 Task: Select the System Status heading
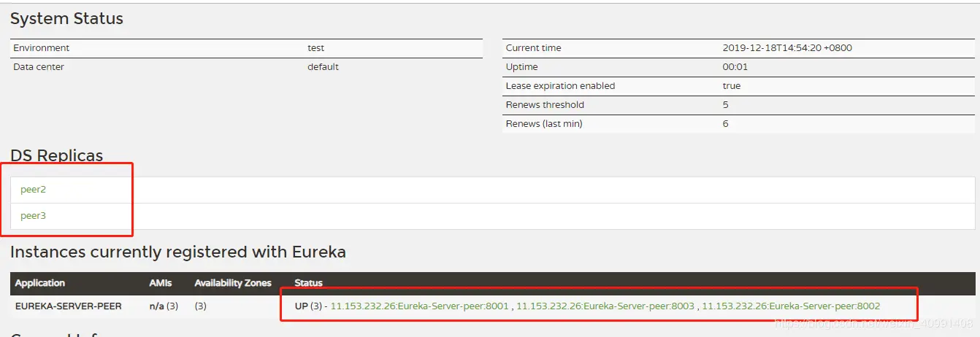(66, 19)
